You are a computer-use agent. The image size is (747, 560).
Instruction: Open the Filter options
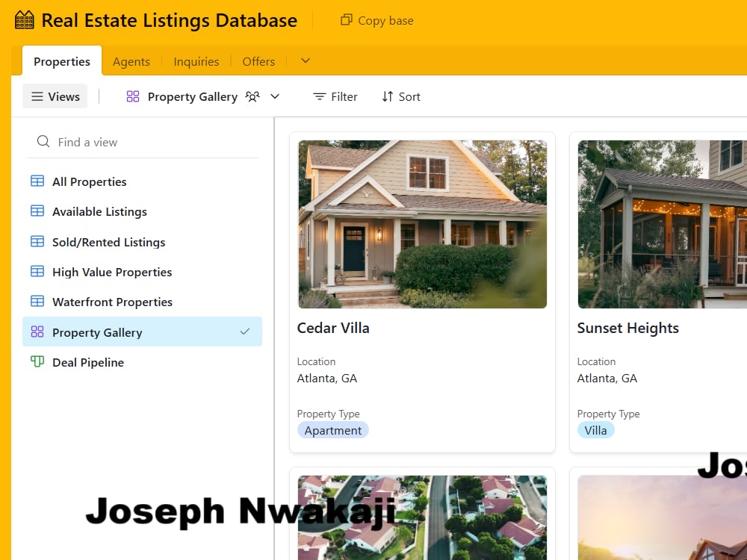point(335,96)
